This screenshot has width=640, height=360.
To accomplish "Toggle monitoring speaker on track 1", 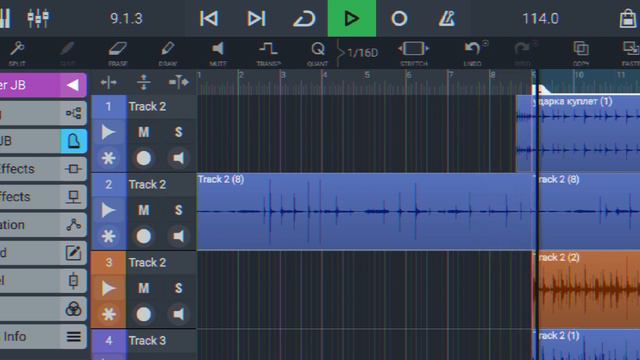I will pyautogui.click(x=178, y=158).
